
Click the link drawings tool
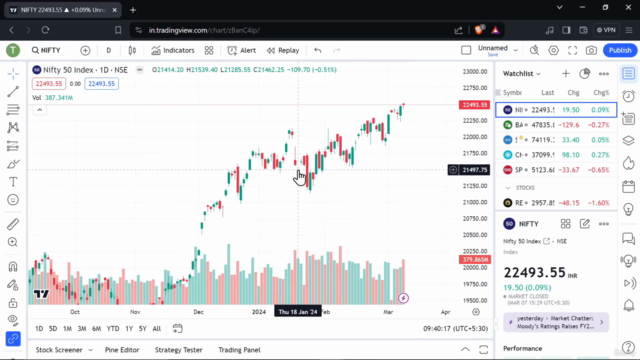13,339
